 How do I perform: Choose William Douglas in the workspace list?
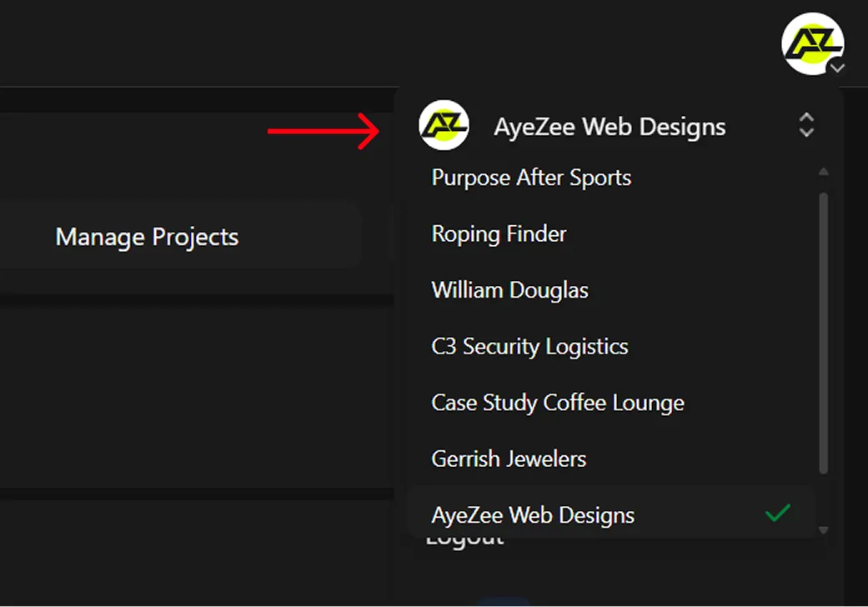pyautogui.click(x=509, y=290)
